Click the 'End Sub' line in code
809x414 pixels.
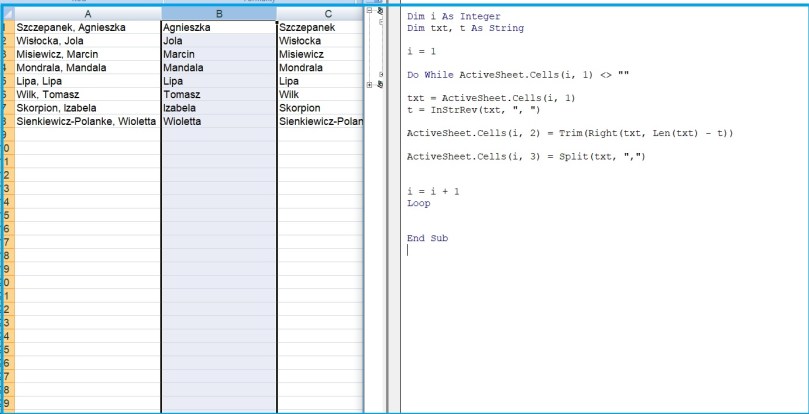(x=427, y=238)
